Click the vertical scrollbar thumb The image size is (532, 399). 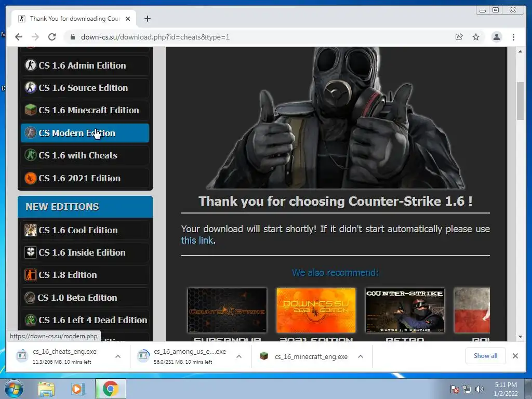(x=520, y=101)
